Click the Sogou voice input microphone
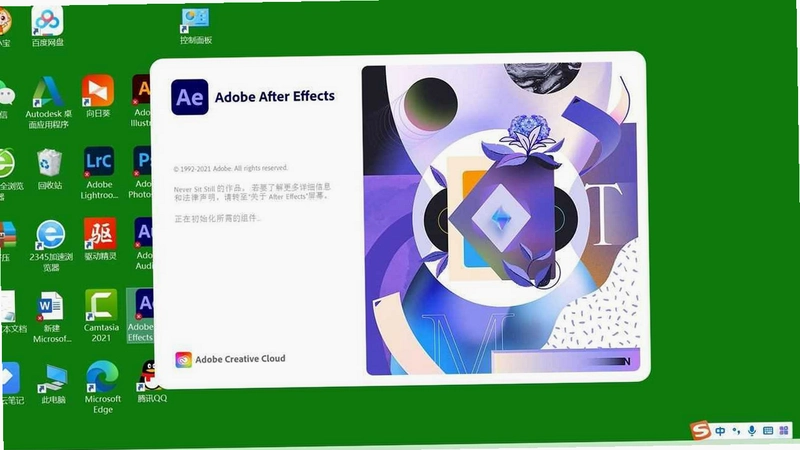The width and height of the screenshot is (800, 450). point(752,431)
